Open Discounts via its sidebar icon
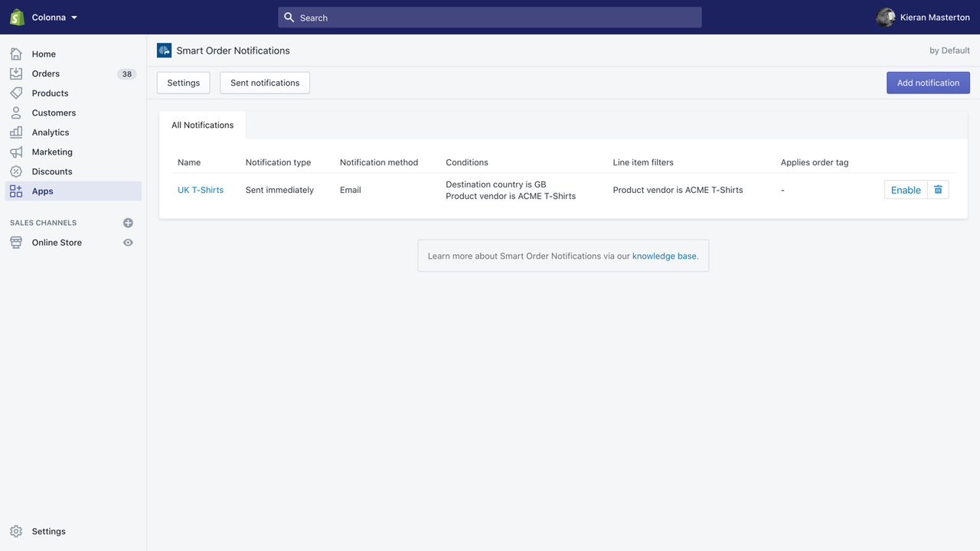 tap(15, 171)
